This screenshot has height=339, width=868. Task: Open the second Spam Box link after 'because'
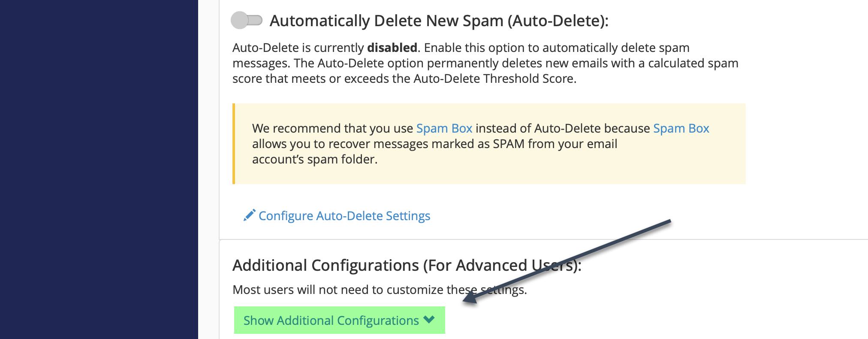tap(681, 128)
